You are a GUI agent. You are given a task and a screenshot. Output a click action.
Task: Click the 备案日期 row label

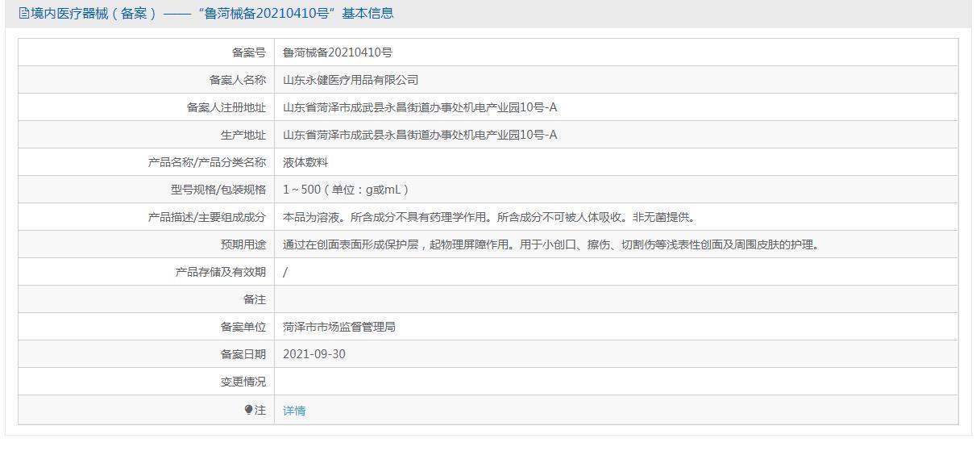[x=243, y=354]
